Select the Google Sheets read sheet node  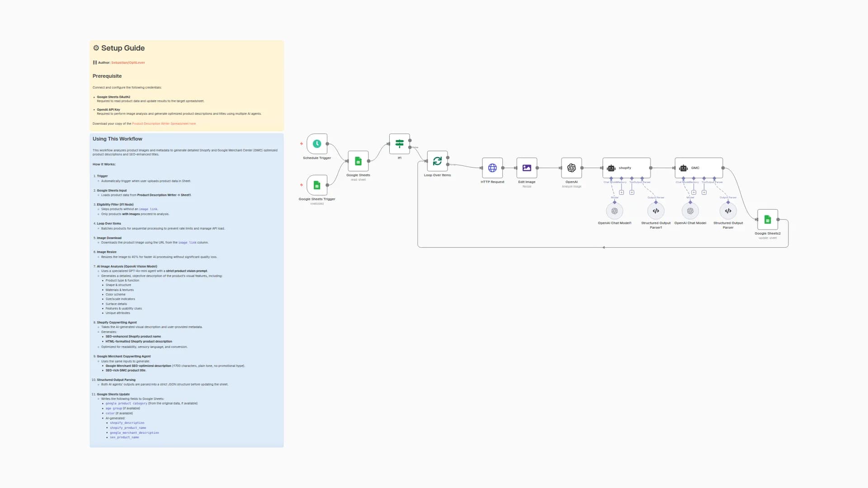[358, 161]
